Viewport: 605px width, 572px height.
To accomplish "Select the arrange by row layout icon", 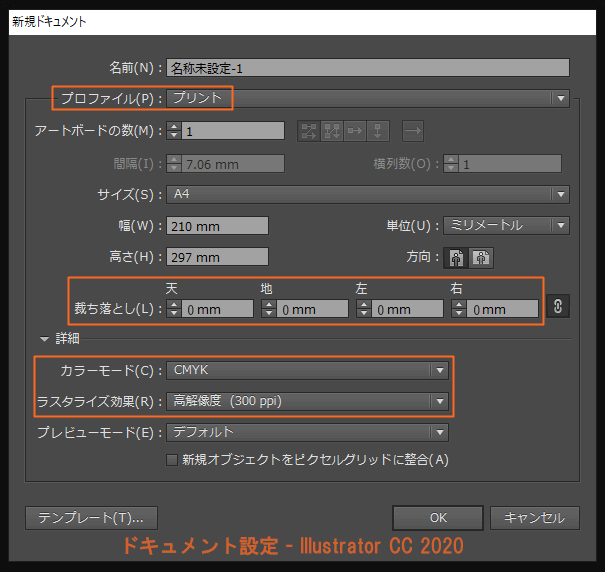I will 354,131.
